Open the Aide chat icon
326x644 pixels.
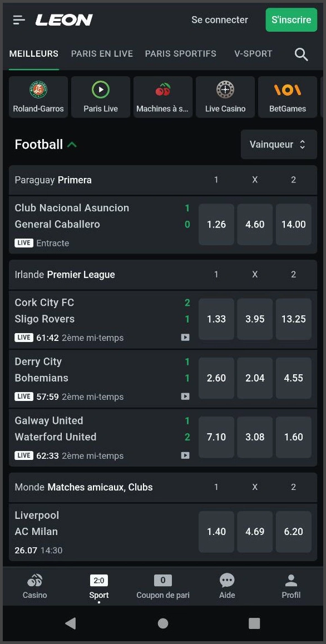(226, 580)
